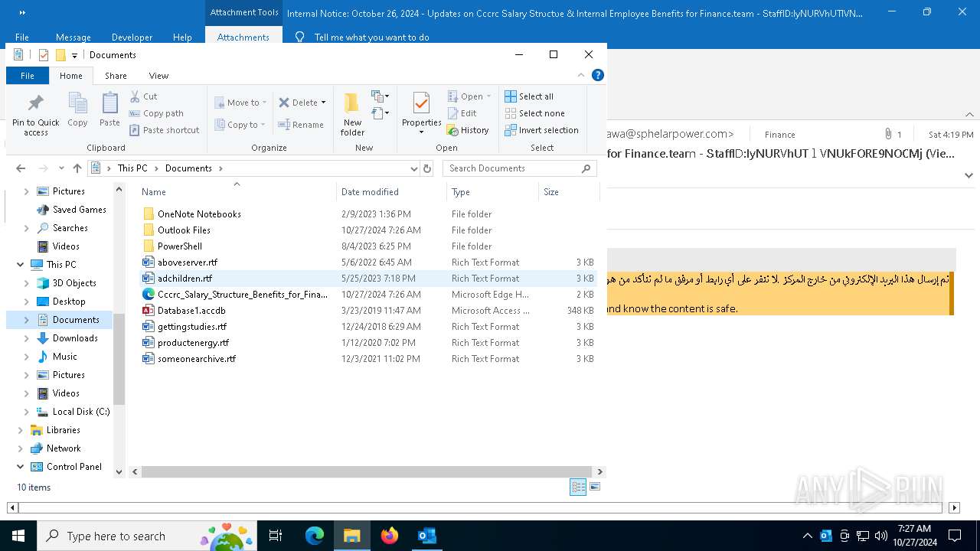Click Copy path command

156,113
